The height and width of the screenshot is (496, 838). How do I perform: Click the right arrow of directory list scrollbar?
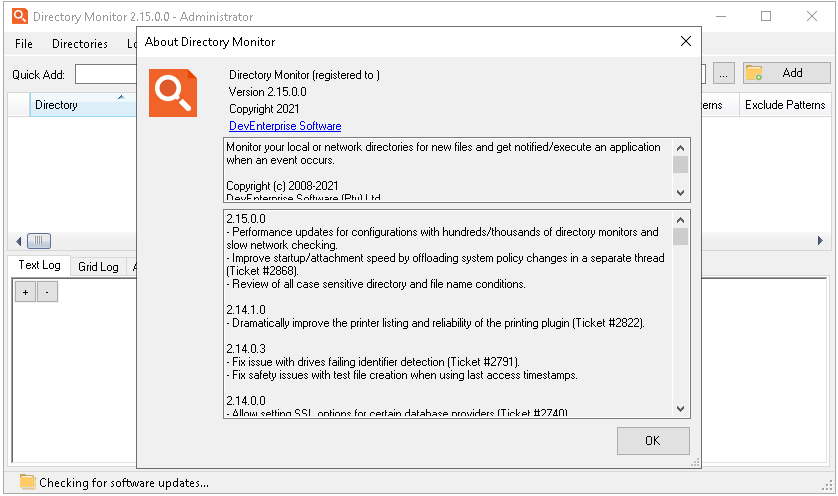click(x=820, y=241)
